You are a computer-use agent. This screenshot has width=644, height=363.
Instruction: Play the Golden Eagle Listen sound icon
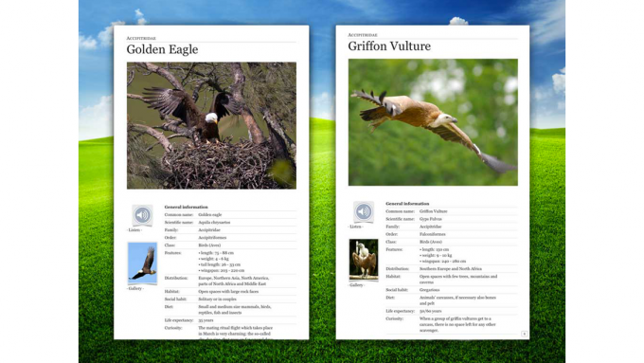(x=142, y=215)
